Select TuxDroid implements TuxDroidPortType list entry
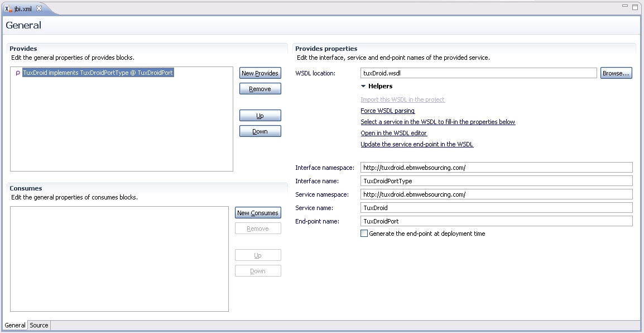Viewport: 644px width, 333px height. [98, 73]
